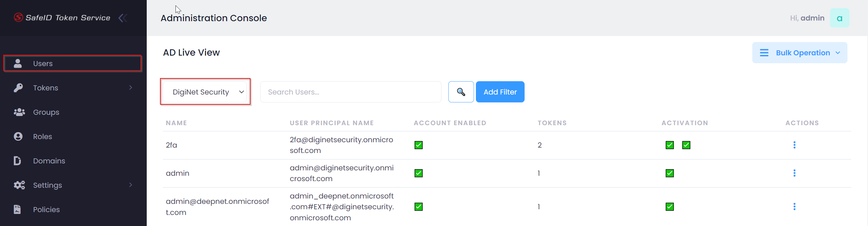Go to Groups in the sidebar
Viewport: 868px width, 226px height.
(x=46, y=112)
